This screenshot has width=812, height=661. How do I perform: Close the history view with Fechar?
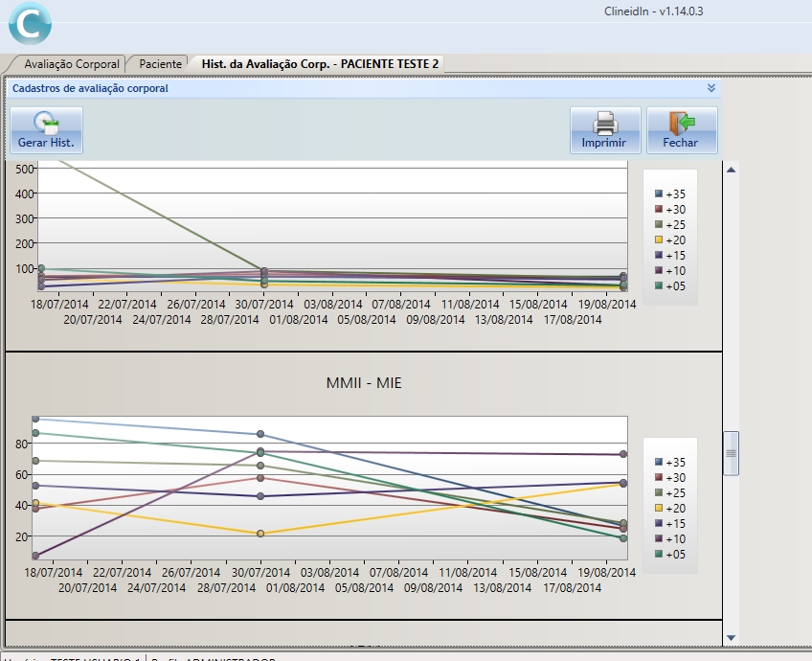(682, 130)
